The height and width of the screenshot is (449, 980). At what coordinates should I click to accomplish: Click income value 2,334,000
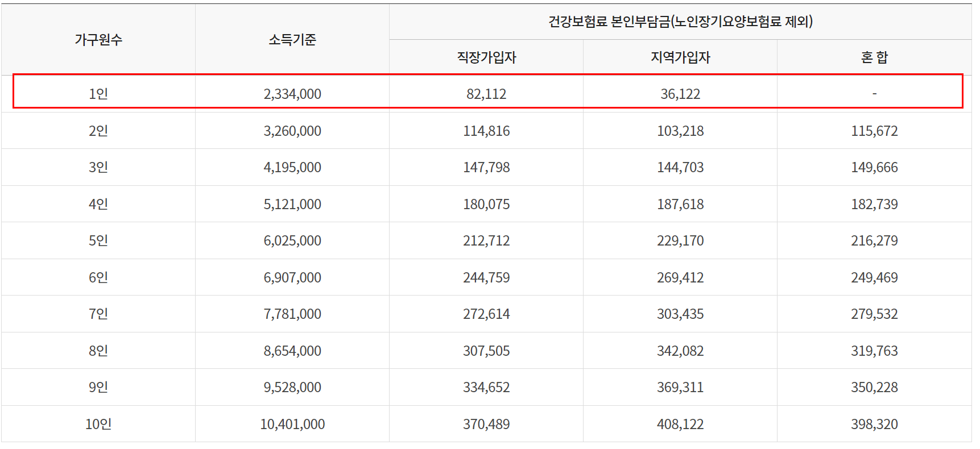click(292, 94)
